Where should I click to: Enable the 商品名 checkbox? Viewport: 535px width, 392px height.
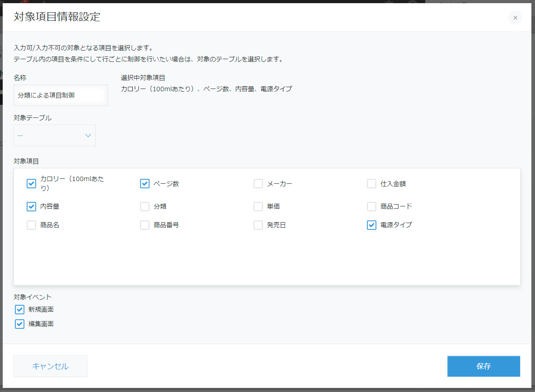click(x=31, y=225)
